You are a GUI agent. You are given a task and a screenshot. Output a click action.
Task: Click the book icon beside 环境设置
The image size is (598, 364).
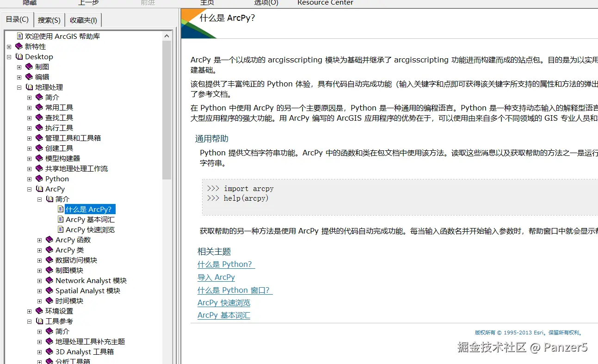pos(39,311)
